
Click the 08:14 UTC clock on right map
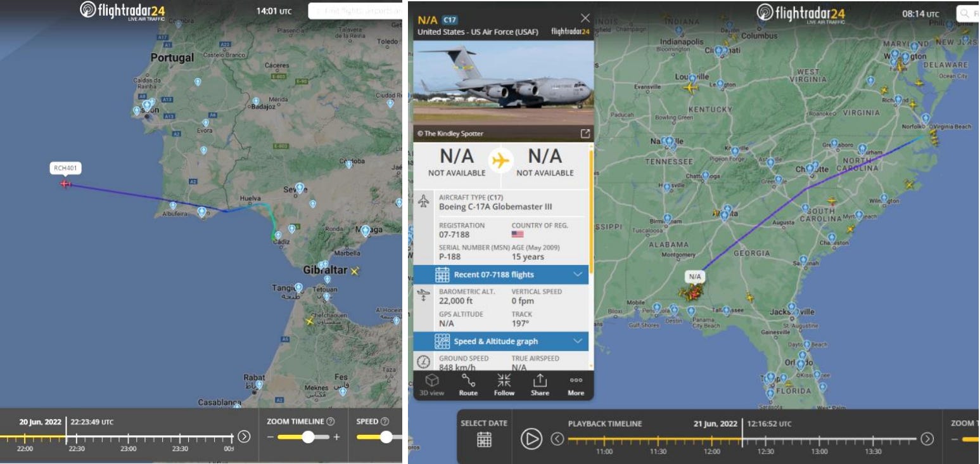[x=920, y=13]
